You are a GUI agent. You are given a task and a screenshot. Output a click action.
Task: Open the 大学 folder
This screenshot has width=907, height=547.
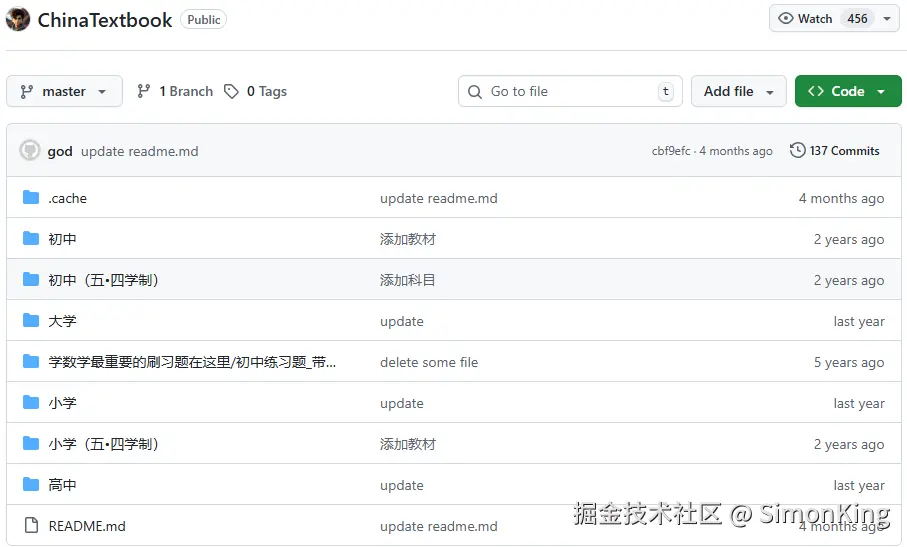pyautogui.click(x=62, y=321)
